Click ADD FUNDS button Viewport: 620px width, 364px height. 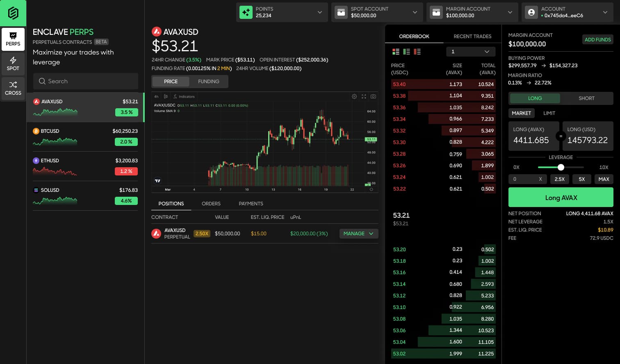click(x=597, y=39)
